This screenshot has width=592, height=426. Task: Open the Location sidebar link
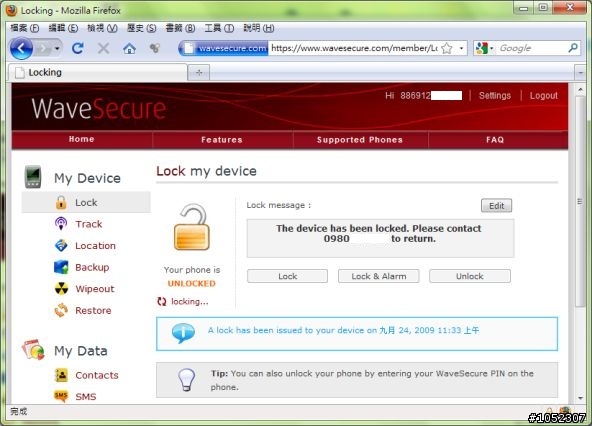(x=95, y=245)
